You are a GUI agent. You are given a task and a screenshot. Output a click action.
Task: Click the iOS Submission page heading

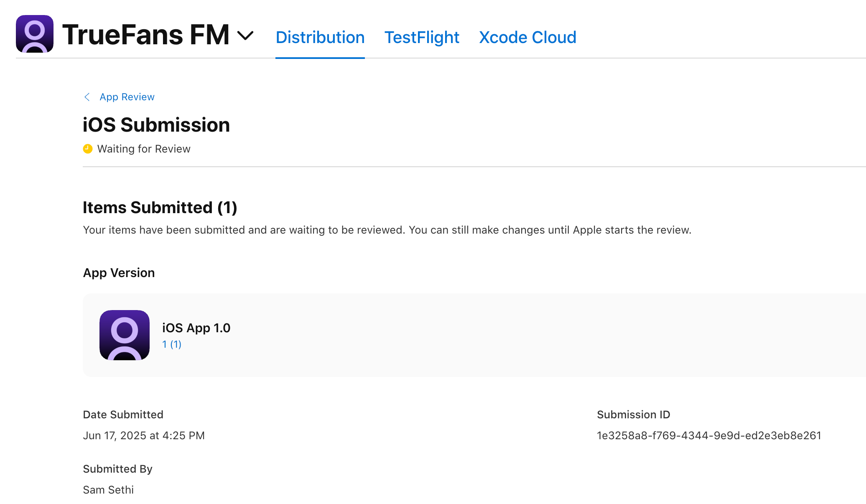point(156,125)
